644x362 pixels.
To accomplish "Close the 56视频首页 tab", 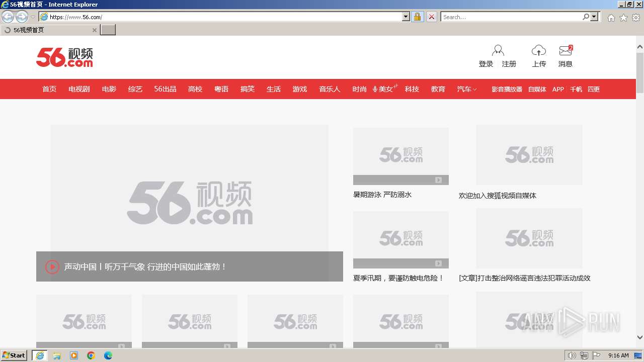I will click(x=94, y=30).
